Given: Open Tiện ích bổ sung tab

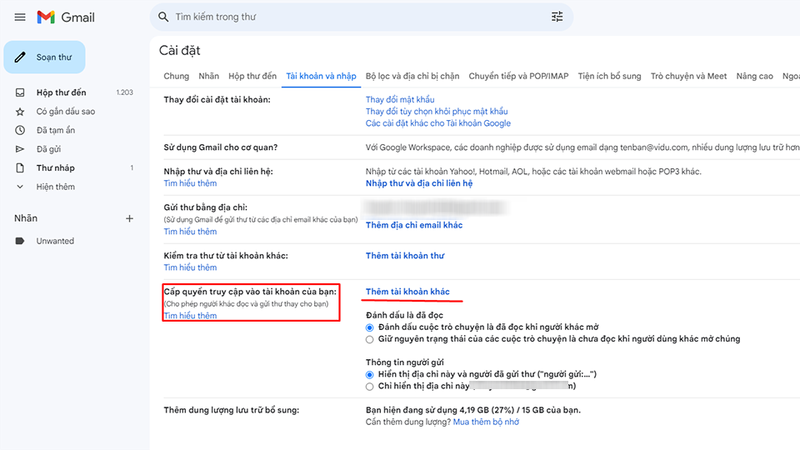Looking at the screenshot, I should (x=609, y=76).
